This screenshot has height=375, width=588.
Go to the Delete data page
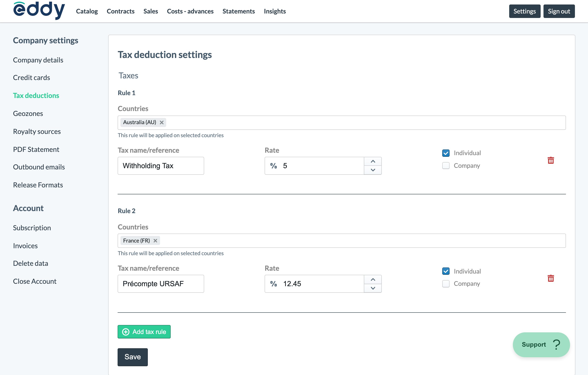[x=31, y=263]
